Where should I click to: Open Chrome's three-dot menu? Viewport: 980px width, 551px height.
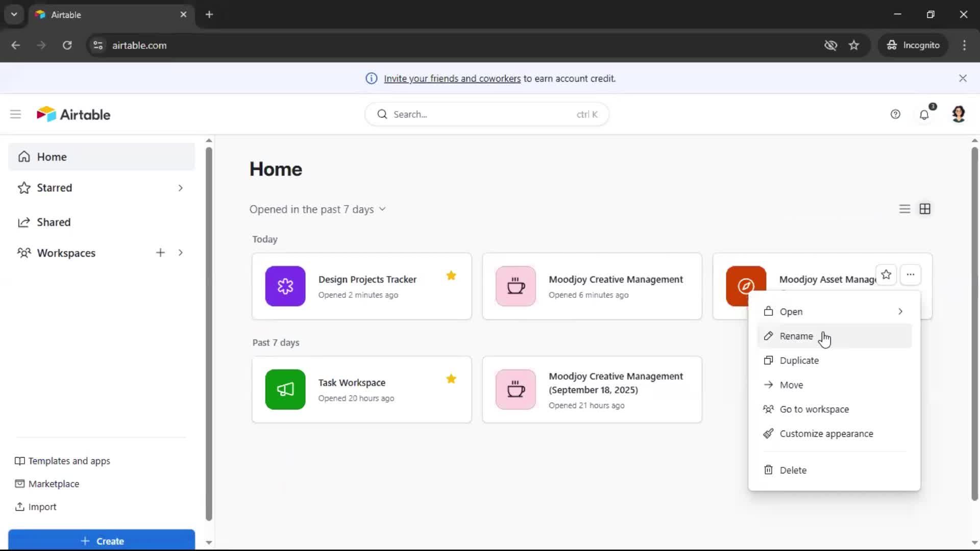(964, 45)
